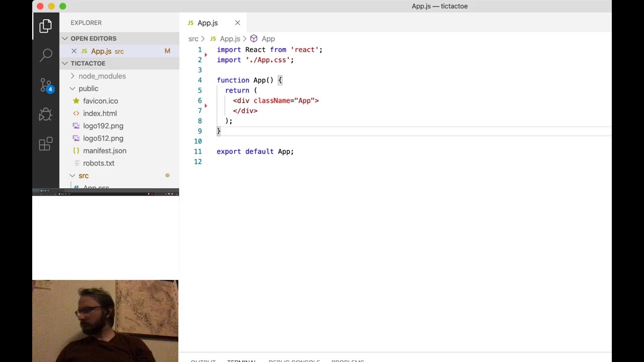
Task: Click the favicon.ico star file icon
Action: tap(76, 101)
